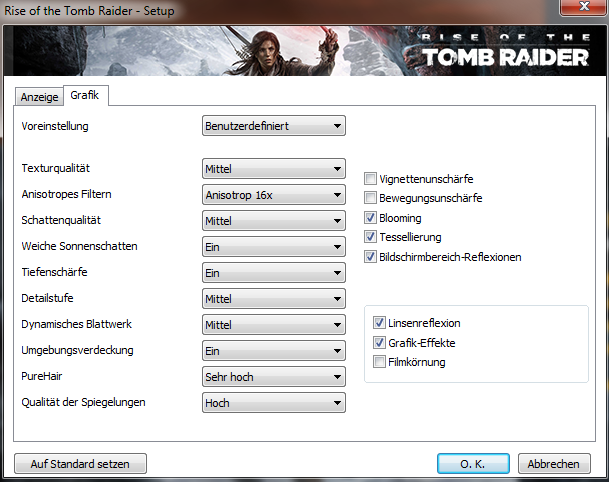Screen dimensions: 609x482
Task: Expand the Anisotropes Filtern dropdown
Action: click(274, 195)
